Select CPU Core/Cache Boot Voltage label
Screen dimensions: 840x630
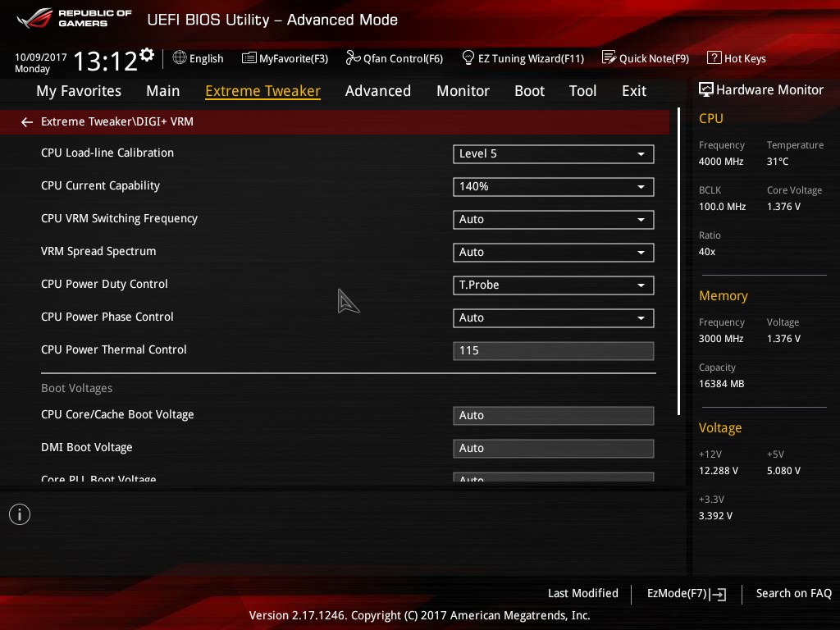pos(117,414)
